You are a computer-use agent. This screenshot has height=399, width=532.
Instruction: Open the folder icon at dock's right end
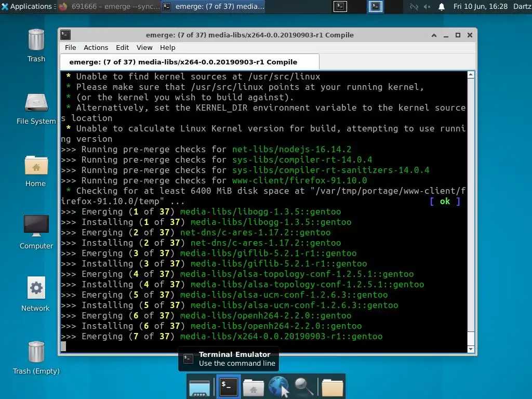(x=332, y=388)
